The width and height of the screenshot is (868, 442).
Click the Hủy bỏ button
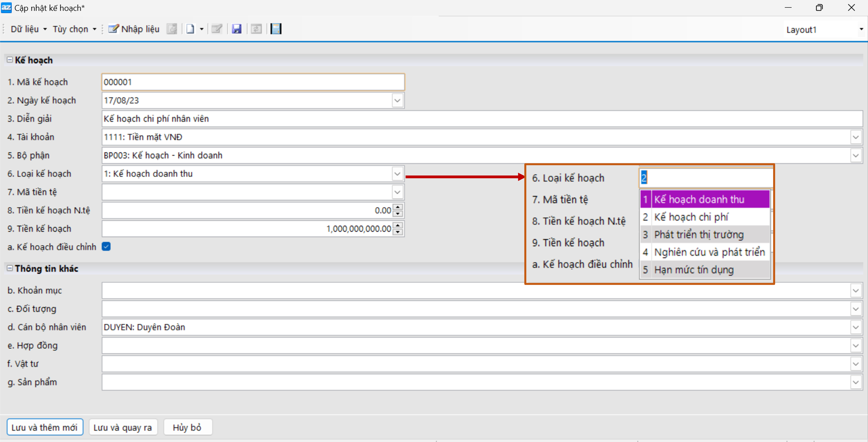pos(187,428)
